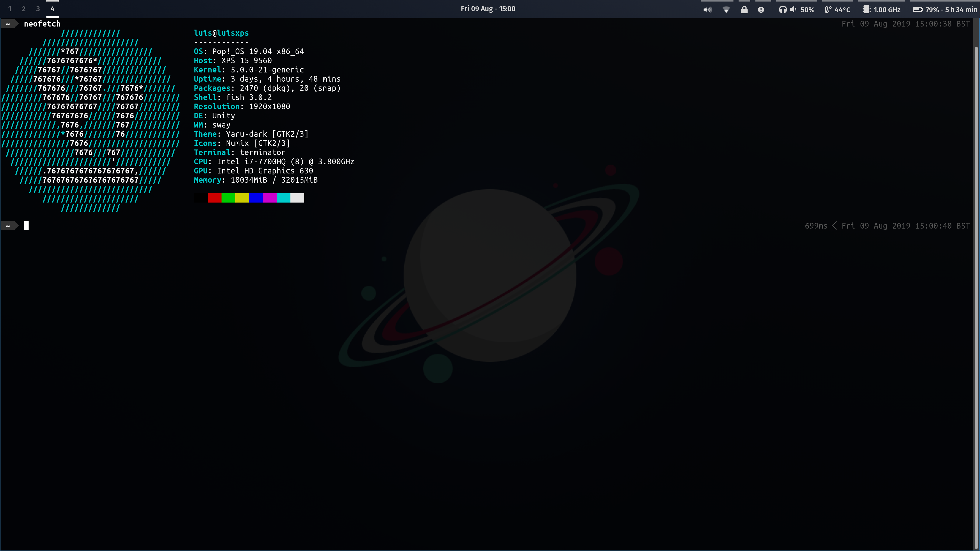Screen dimensions: 980x551
Task: Select the red swatch in the neofetch palette
Action: coord(215,198)
